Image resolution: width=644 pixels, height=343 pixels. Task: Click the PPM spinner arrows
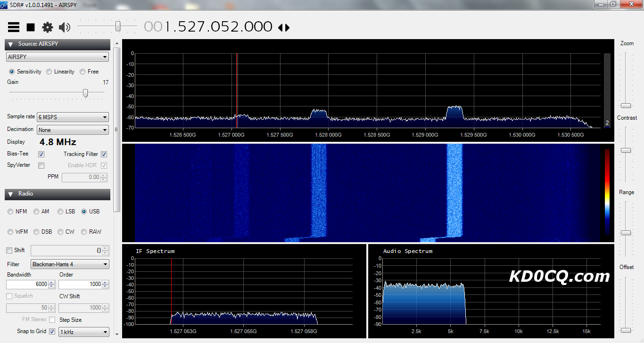(x=104, y=177)
